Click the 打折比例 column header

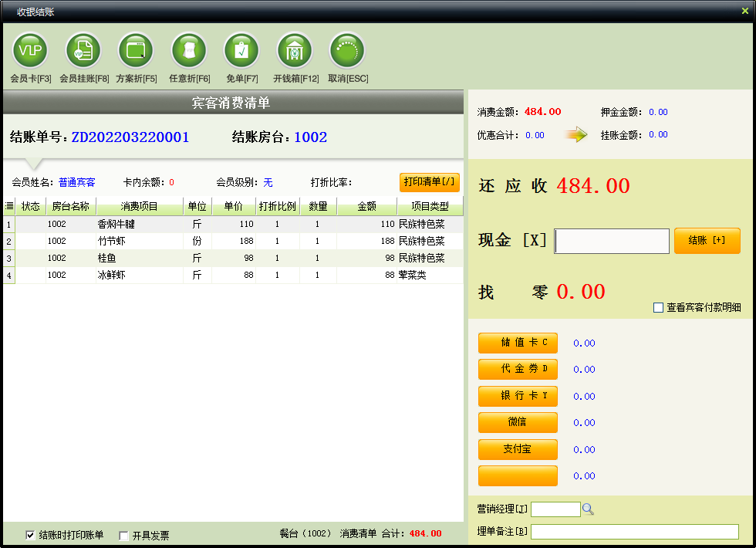(278, 207)
